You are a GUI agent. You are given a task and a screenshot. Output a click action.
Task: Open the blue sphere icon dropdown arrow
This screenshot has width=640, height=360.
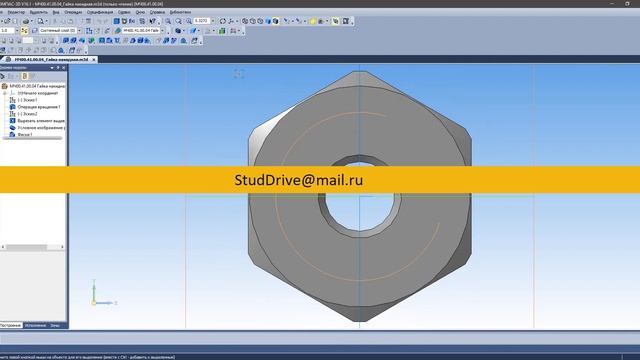pyautogui.click(x=184, y=31)
